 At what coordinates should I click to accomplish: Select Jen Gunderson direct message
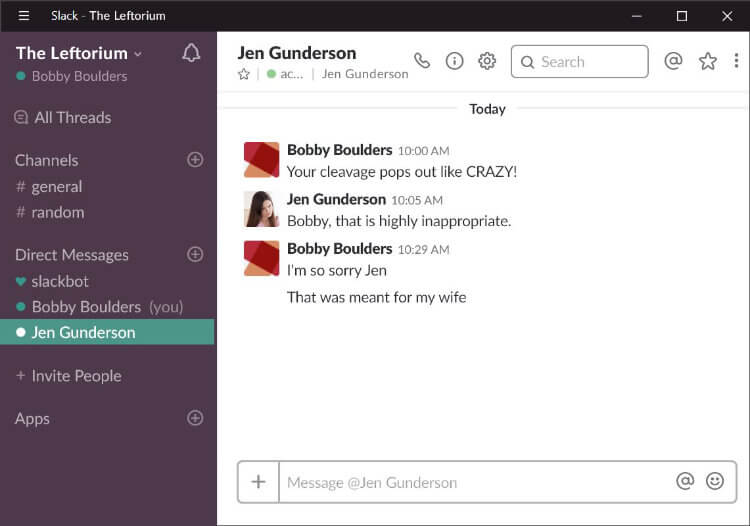(x=107, y=332)
